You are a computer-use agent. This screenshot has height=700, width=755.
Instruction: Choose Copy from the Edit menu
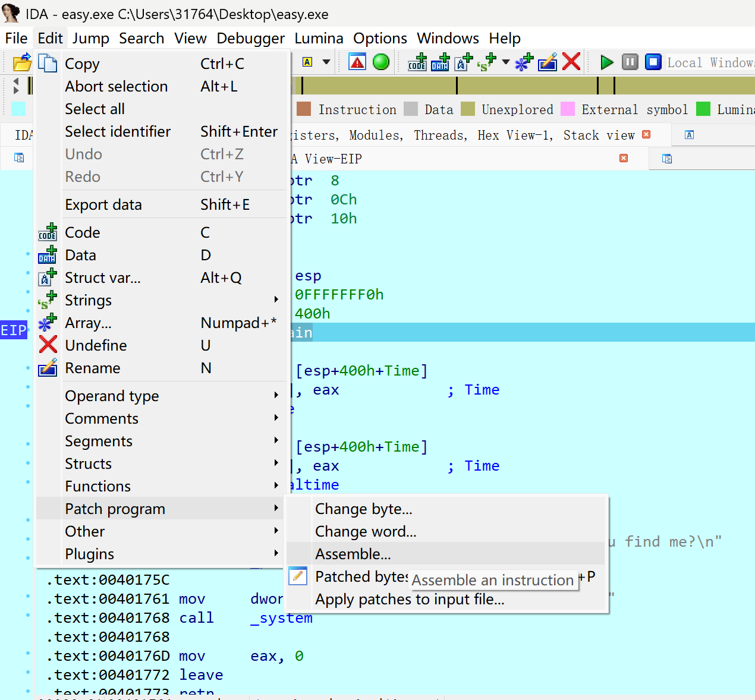(161, 64)
